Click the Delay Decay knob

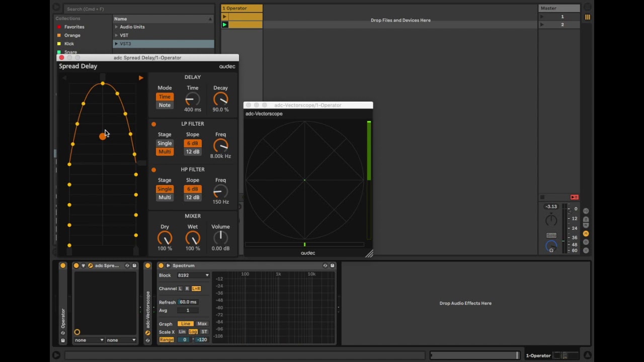coord(220,99)
